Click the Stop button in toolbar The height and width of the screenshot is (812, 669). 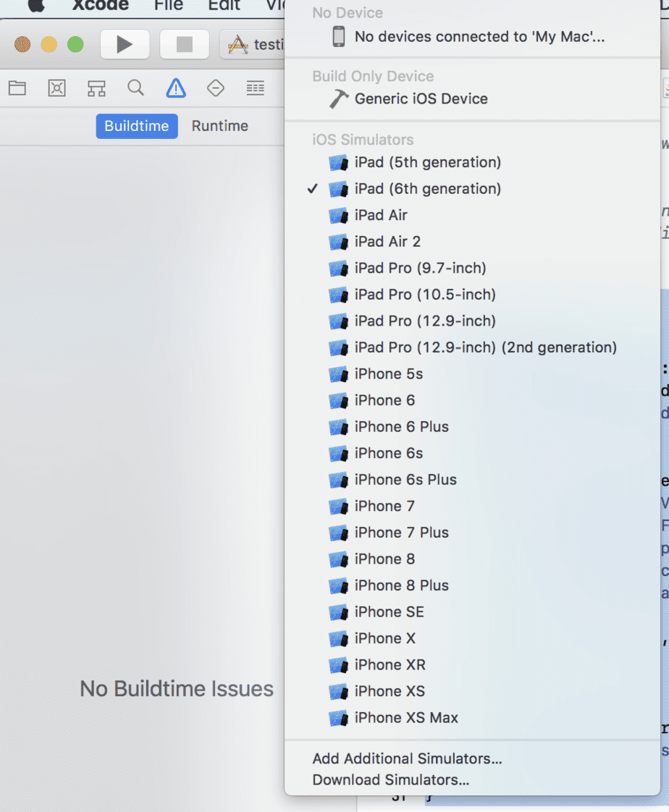185,45
